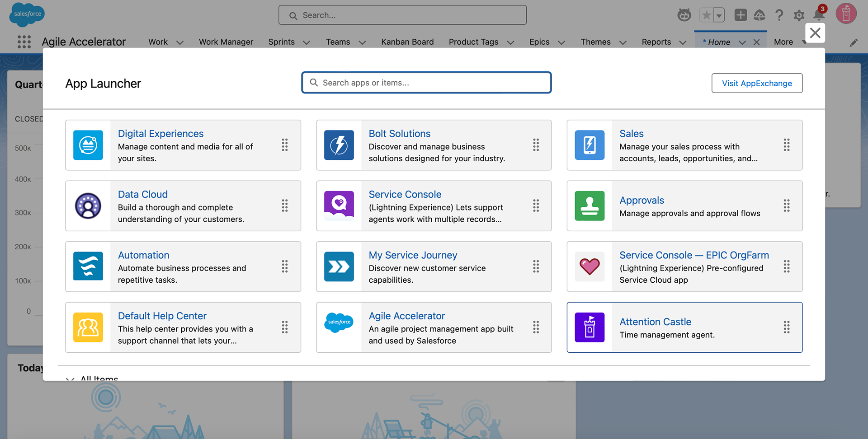The width and height of the screenshot is (868, 439).
Task: Expand the Reports tab dropdown
Action: (x=683, y=42)
